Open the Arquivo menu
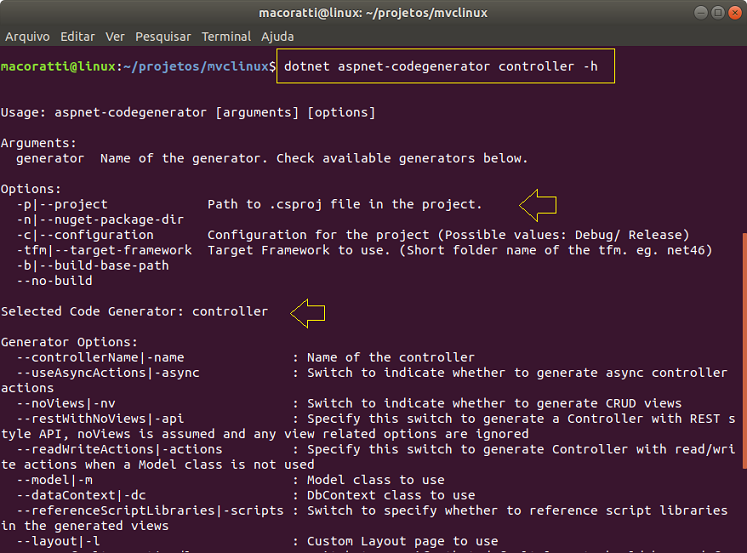This screenshot has width=747, height=553. pyautogui.click(x=27, y=37)
